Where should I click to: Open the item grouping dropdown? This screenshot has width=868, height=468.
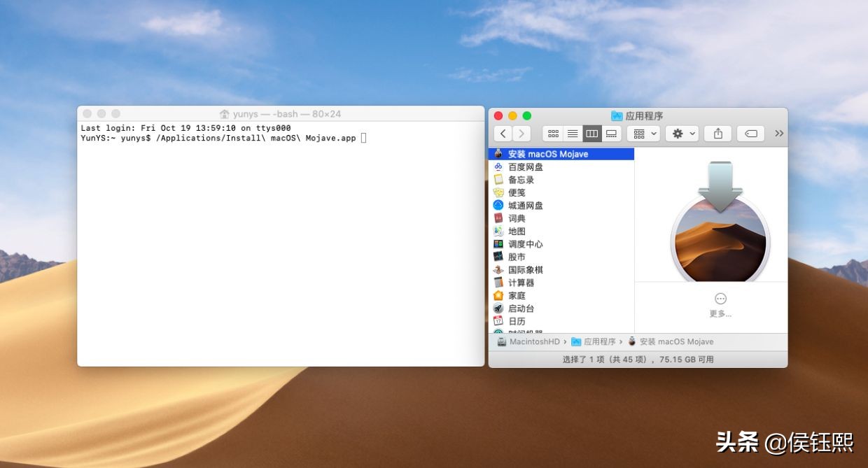643,133
